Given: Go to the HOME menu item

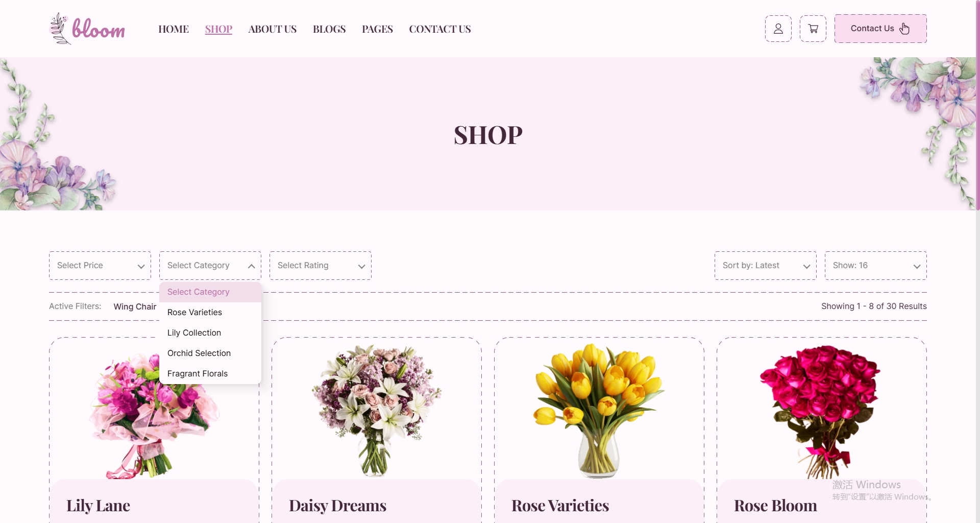Looking at the screenshot, I should pos(174,29).
